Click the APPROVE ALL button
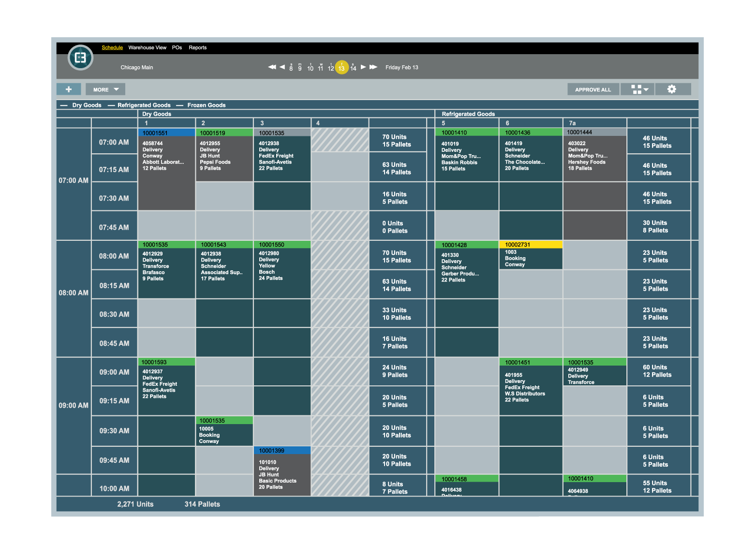756x559 pixels. pyautogui.click(x=593, y=89)
